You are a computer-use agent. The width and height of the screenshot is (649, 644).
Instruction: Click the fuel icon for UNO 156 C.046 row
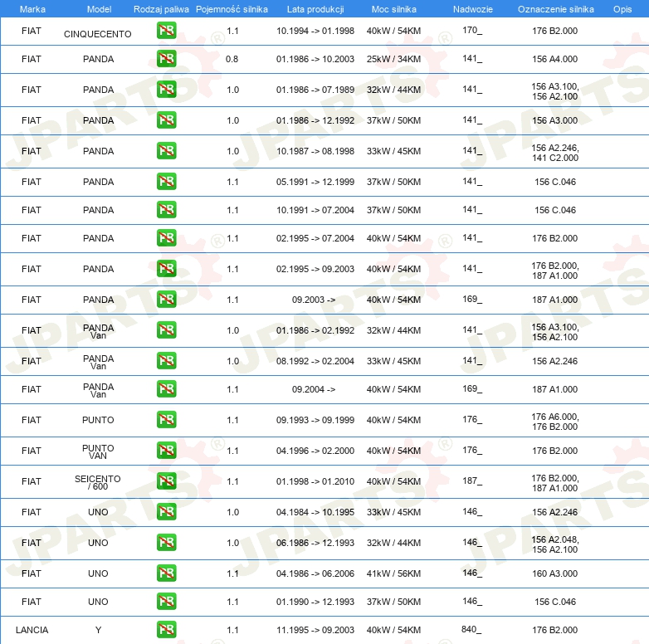click(x=166, y=602)
